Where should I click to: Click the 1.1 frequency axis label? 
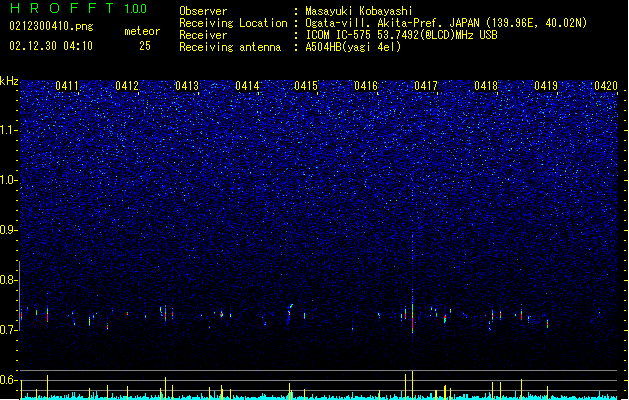9,130
